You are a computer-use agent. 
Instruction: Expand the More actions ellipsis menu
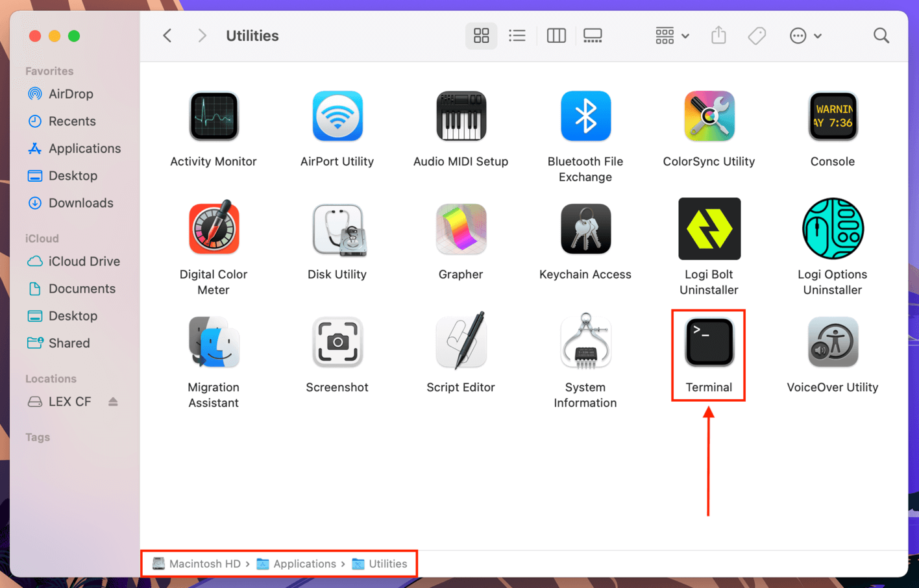[805, 36]
